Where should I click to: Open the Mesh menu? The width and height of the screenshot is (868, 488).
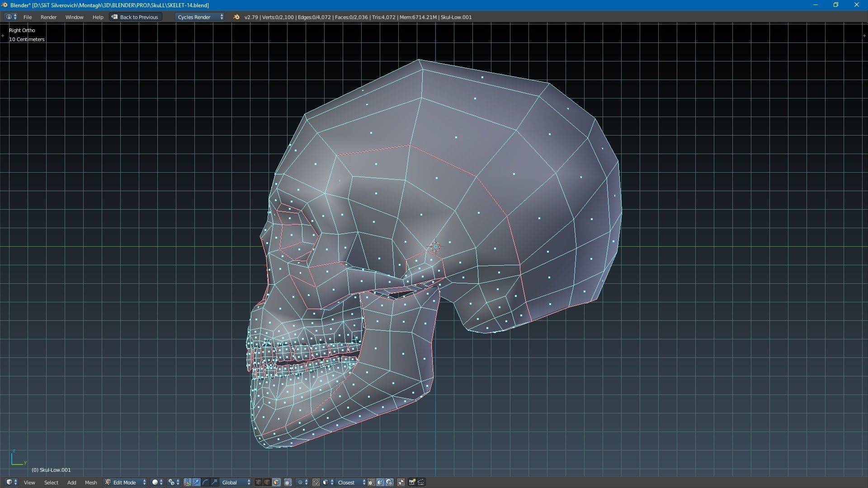91,482
